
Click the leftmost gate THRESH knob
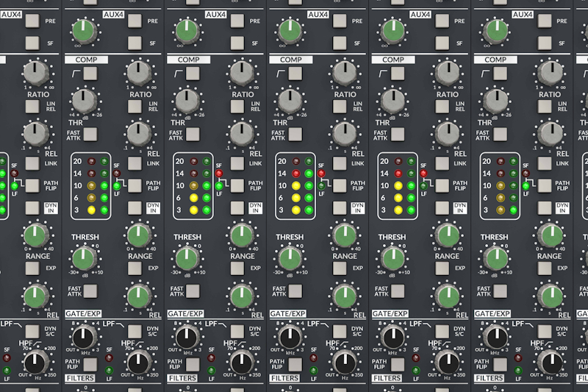[84, 257]
